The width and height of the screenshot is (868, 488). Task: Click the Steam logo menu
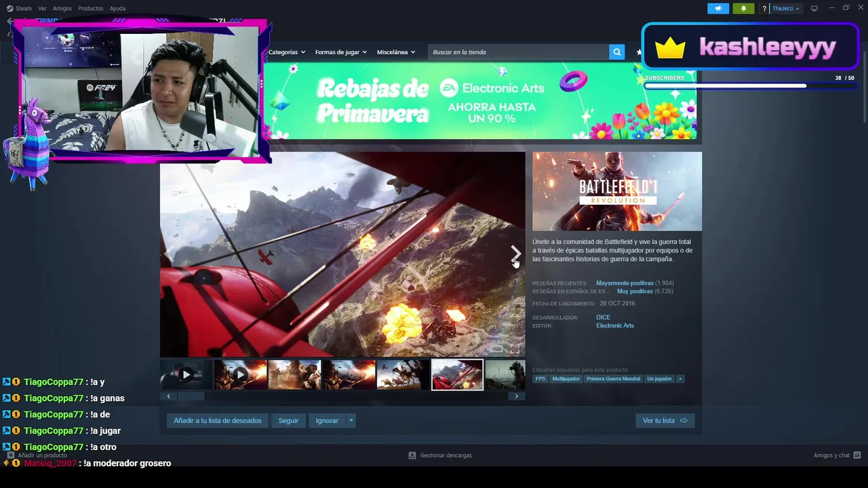tap(19, 8)
